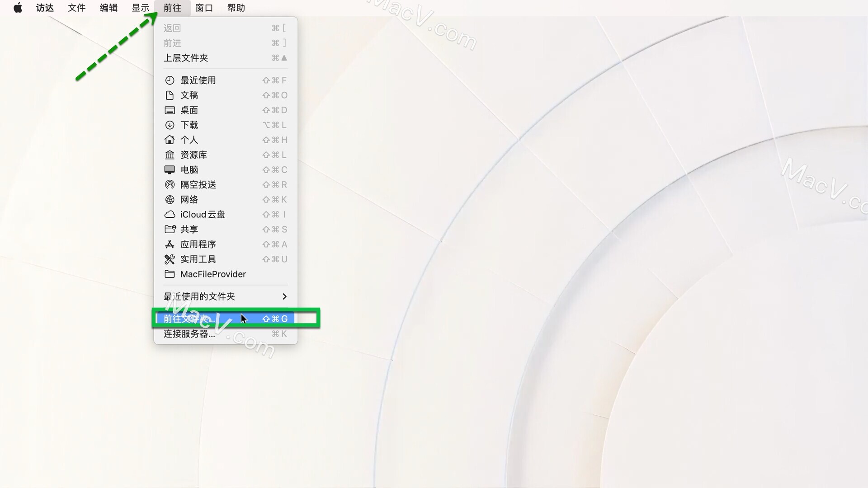This screenshot has width=868, height=488.
Task: Open the 窗口 menu
Action: pyautogui.click(x=204, y=8)
